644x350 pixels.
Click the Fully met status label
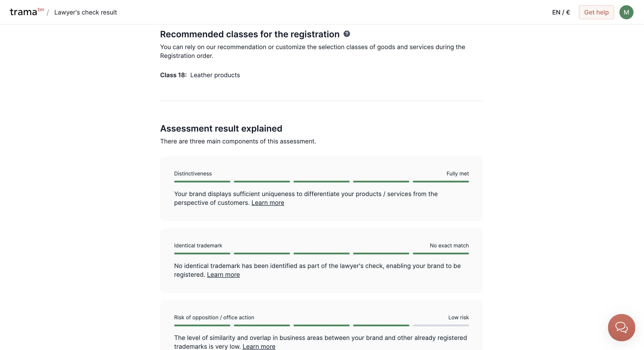point(457,173)
